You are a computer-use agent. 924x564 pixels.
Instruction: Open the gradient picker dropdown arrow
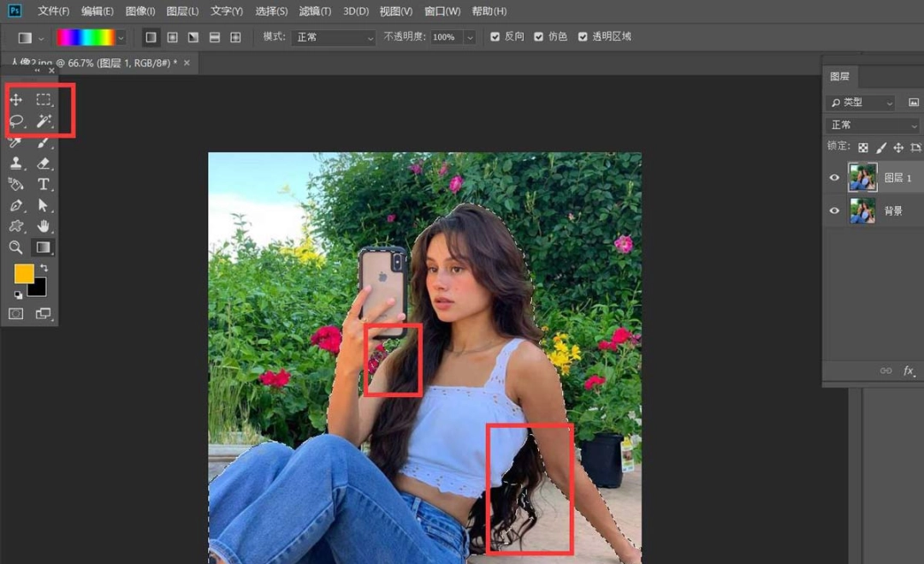point(121,37)
